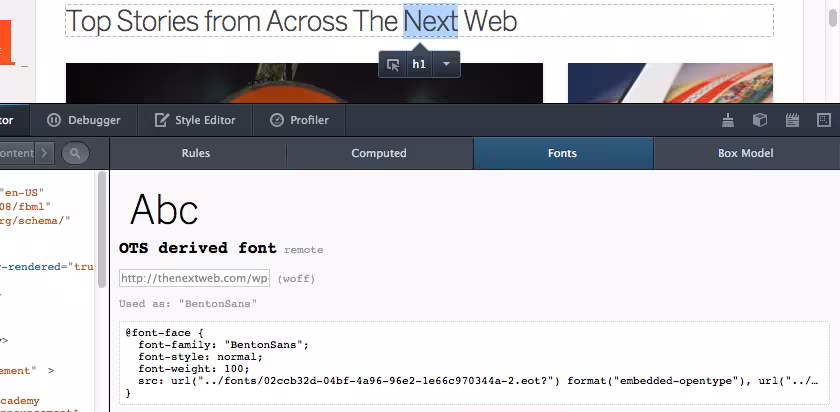Open the Computed sidebar tab
The width and height of the screenshot is (840, 412).
379,153
